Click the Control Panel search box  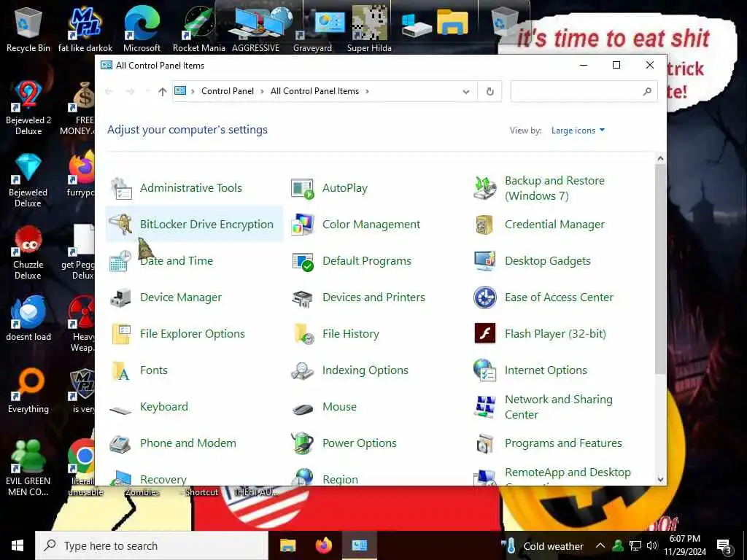click(584, 91)
